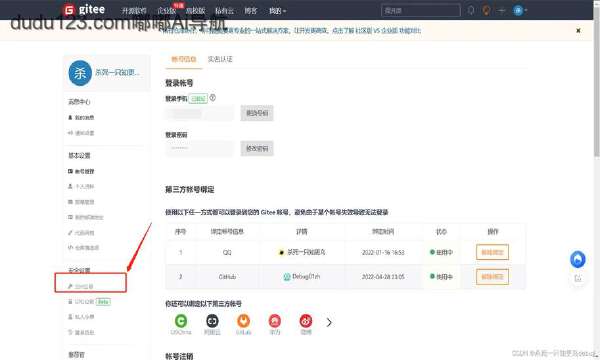Viewport: 600px width, 360px height.
Task: Switch to the 实名认证 tab
Action: 220,59
